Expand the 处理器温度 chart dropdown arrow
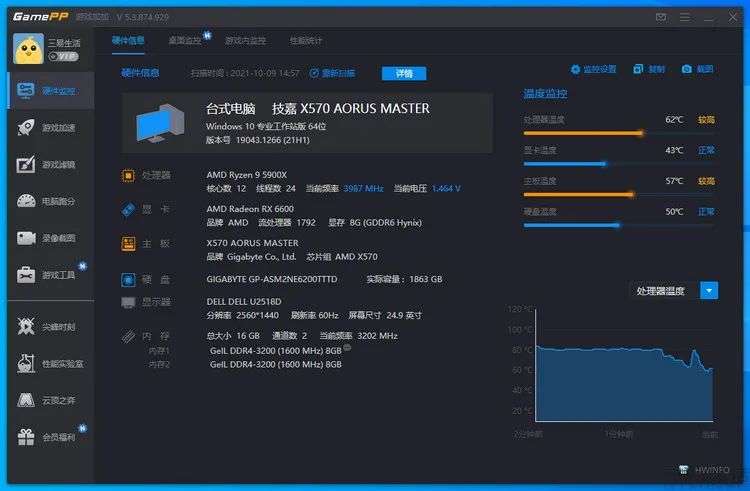Screen dimensions: 750x491 (709, 291)
